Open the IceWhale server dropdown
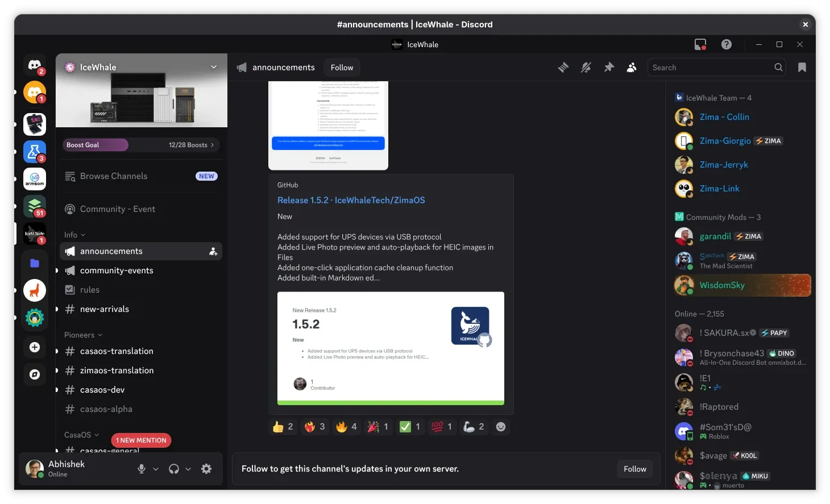Screen dimensions: 830x504 pyautogui.click(x=214, y=66)
